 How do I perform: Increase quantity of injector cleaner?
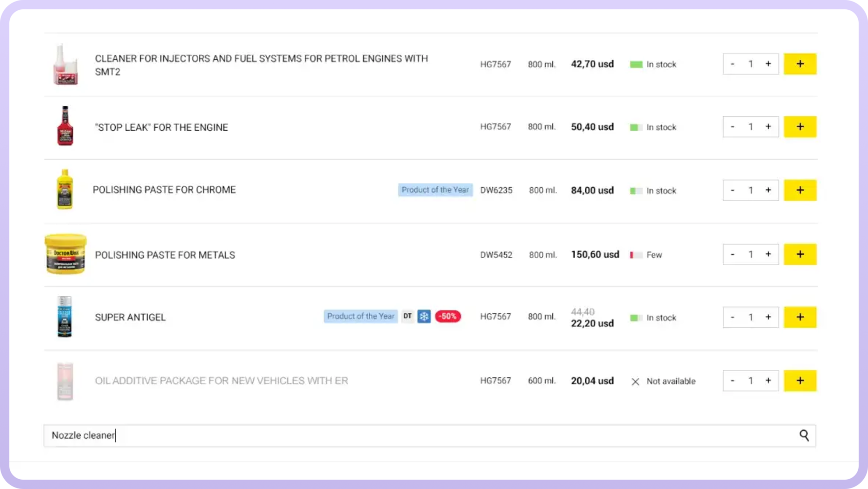pos(768,64)
